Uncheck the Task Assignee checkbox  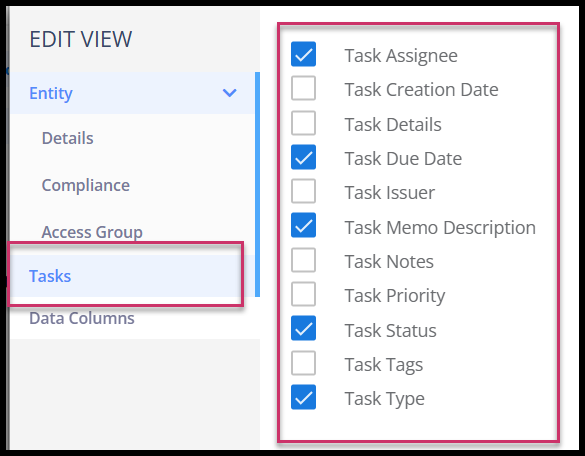[303, 54]
